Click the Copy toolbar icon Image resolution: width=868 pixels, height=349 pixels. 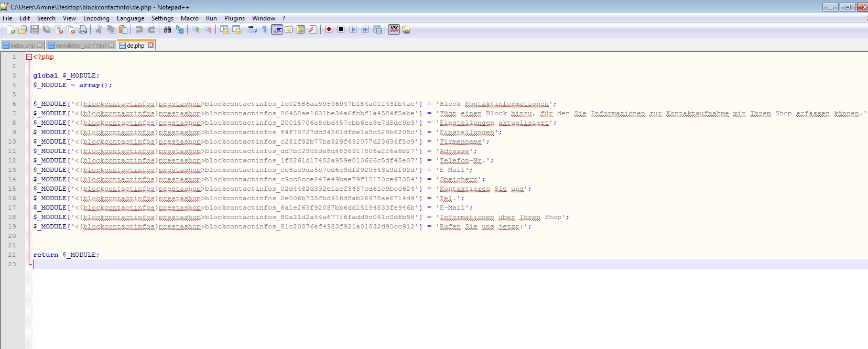point(111,30)
